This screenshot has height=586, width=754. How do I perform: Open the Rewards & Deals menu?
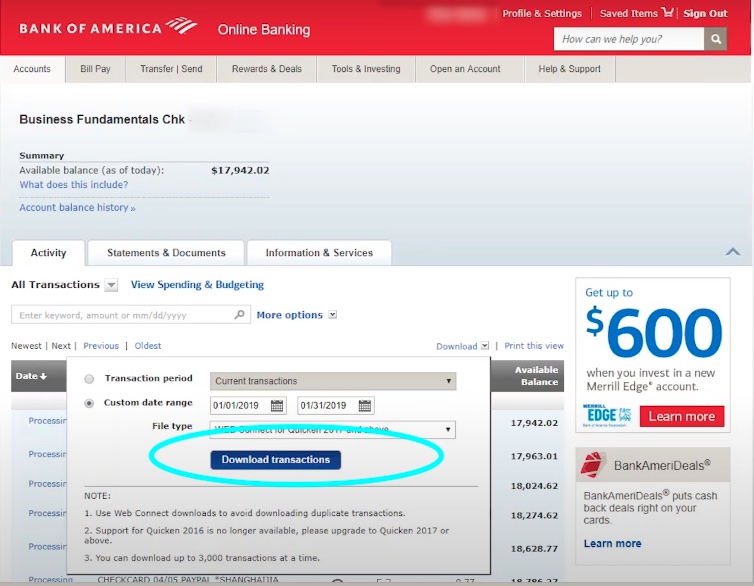[x=267, y=69]
